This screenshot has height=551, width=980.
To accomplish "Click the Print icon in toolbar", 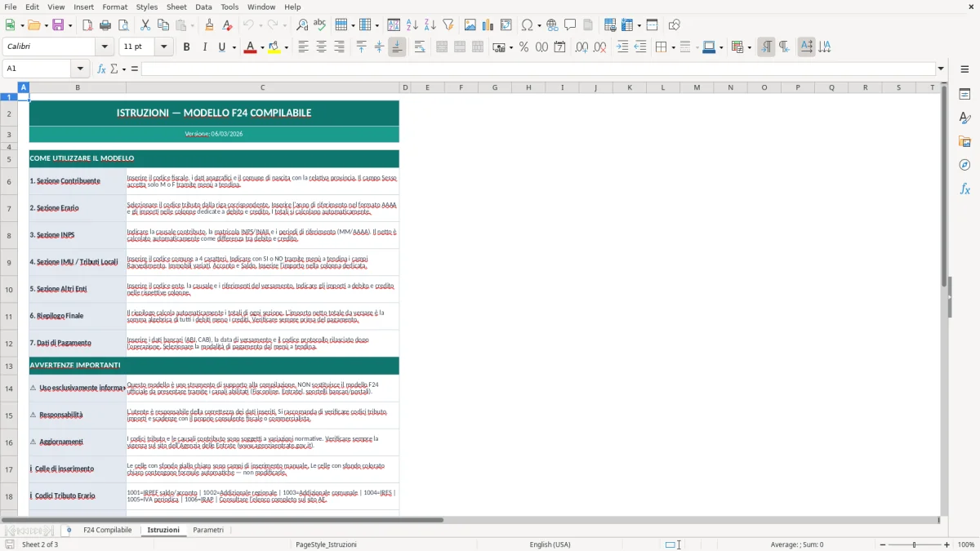I will click(105, 25).
